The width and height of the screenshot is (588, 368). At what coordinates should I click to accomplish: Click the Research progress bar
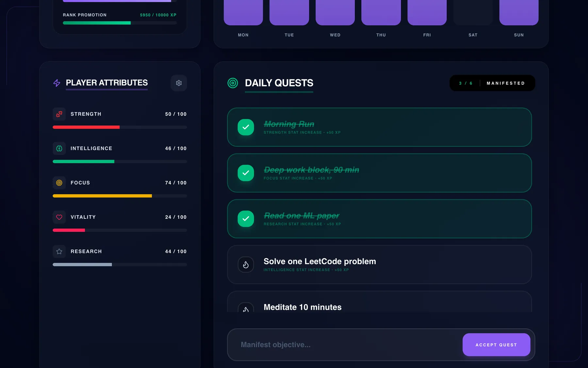pos(120,265)
